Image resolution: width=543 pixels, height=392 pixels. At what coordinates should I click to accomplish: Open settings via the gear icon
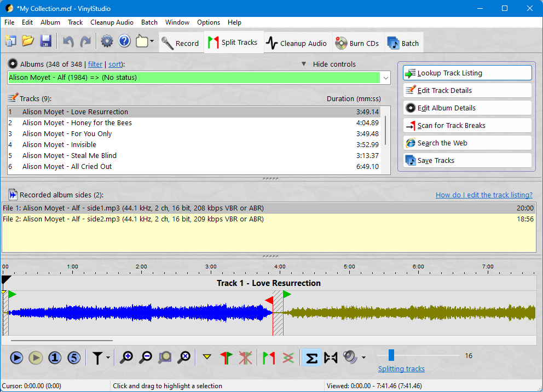tap(107, 41)
